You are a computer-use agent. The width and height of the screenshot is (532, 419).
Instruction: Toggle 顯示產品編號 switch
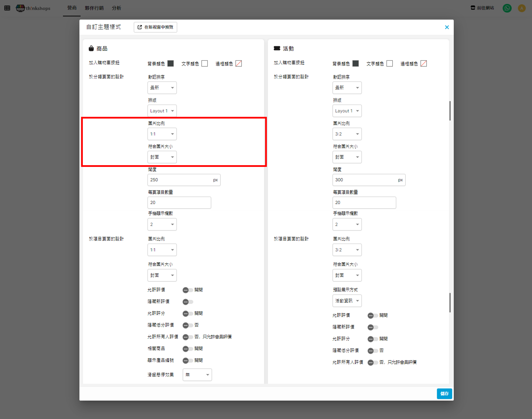(x=187, y=360)
